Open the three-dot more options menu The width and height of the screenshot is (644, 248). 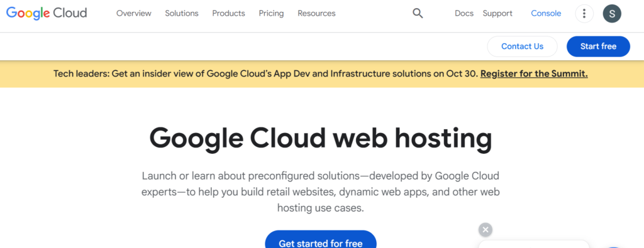[x=584, y=14]
